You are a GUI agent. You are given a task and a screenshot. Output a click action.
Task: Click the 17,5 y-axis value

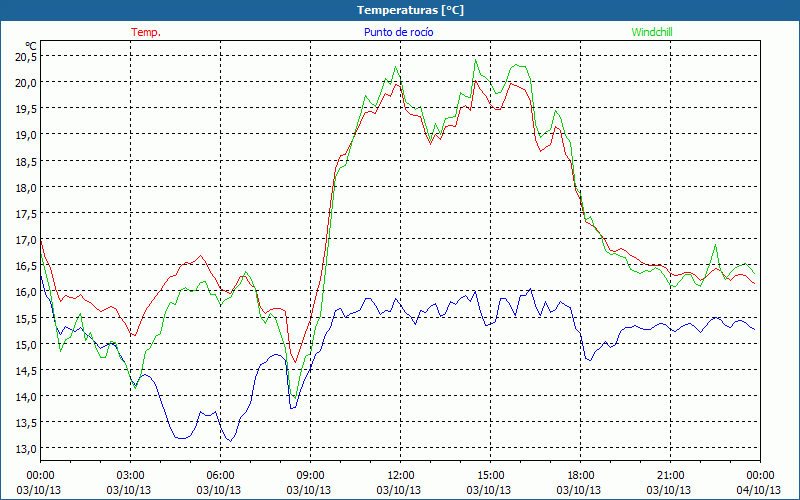(x=26, y=214)
